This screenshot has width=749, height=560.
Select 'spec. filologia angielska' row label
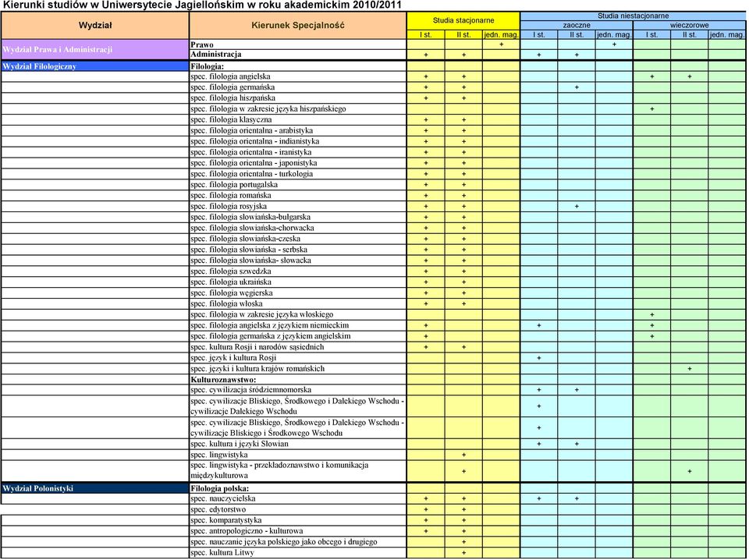[297, 76]
